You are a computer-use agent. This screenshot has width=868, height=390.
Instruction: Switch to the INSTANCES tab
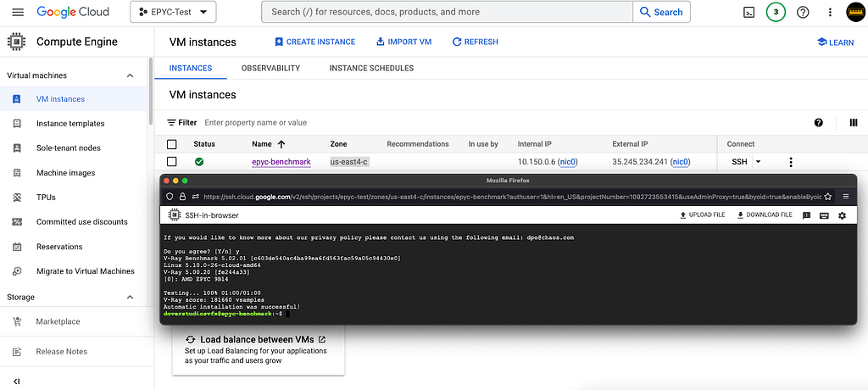point(191,68)
